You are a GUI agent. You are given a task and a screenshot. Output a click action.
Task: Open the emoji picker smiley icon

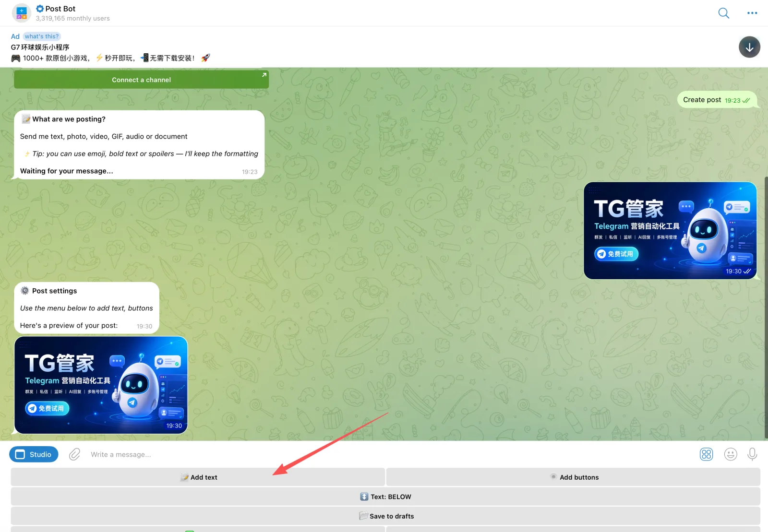coord(731,454)
